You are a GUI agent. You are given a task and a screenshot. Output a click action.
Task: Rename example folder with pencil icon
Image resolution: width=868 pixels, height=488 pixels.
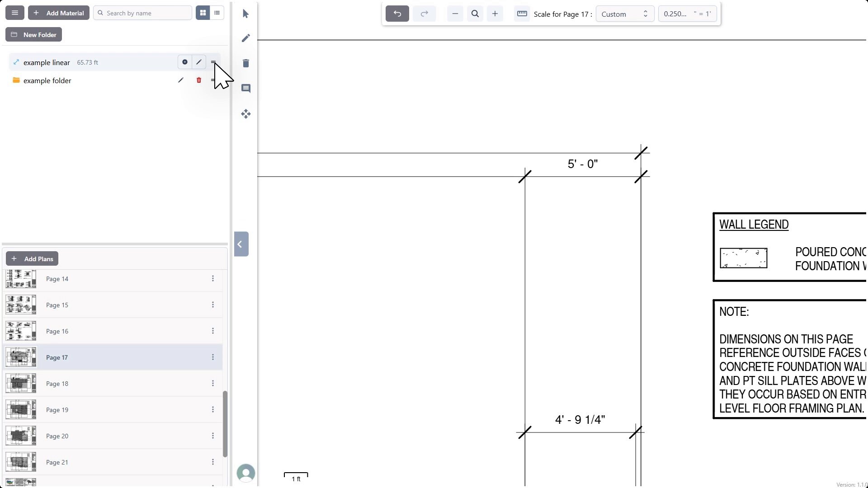point(181,80)
